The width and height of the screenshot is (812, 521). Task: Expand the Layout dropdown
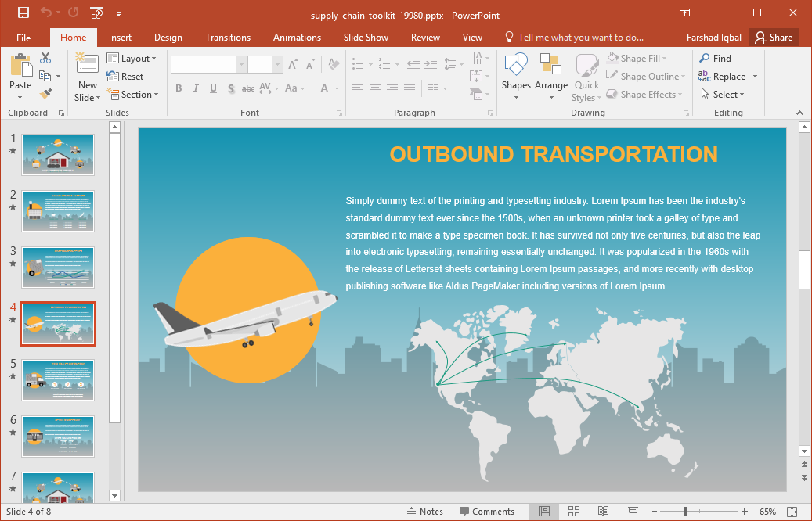tap(132, 59)
